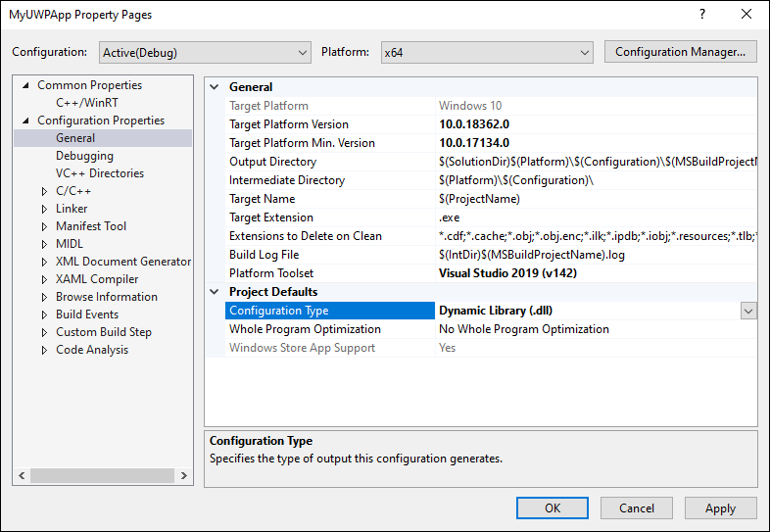Expand the XML Document Generator node
This screenshot has height=532, width=770.
44,262
